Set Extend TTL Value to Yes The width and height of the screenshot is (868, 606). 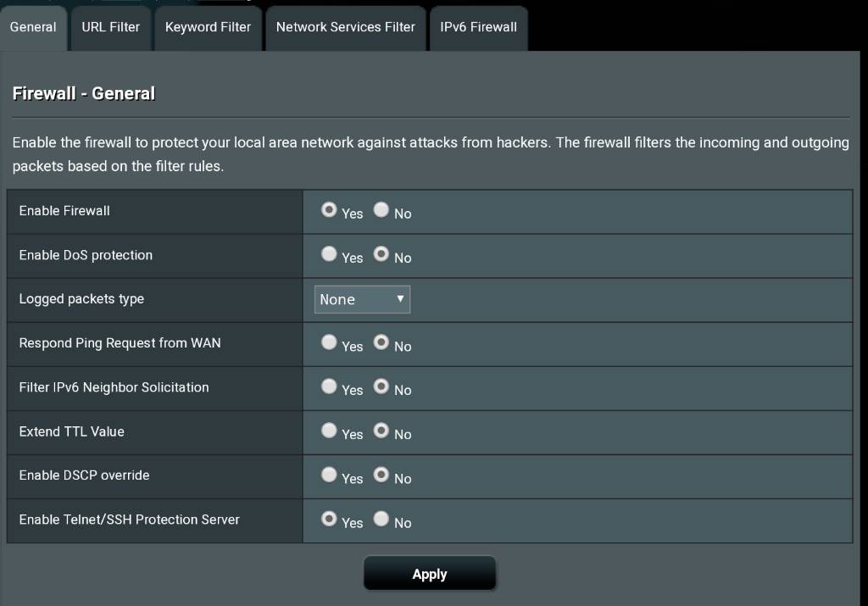[329, 431]
